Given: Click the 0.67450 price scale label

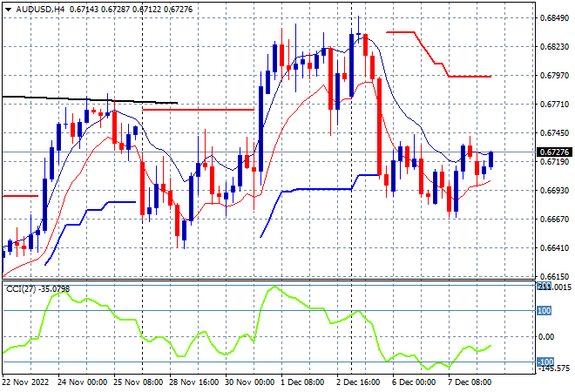Looking at the screenshot, I should pos(554,132).
